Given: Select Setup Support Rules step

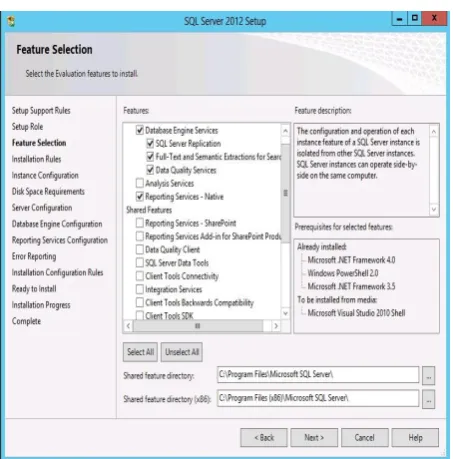Looking at the screenshot, I should 41,110.
